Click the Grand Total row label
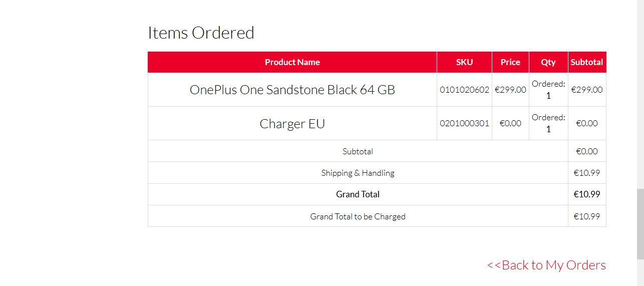Viewport: 644px width, 286px height. pos(358,194)
